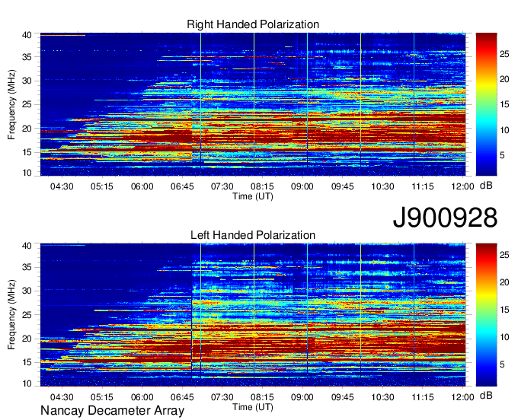Image resolution: width=518 pixels, height=420 pixels.
Task: Click the left-handed plot's color scale bar
Action: [486, 315]
